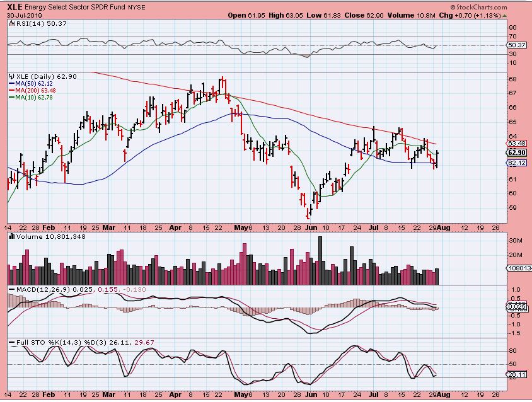Click Mar on the bottom date axis

click(x=108, y=395)
